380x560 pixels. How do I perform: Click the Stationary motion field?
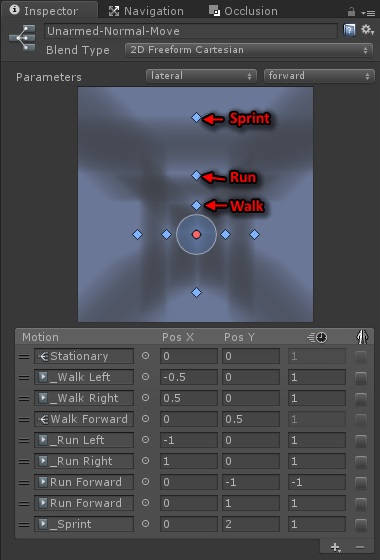click(84, 356)
